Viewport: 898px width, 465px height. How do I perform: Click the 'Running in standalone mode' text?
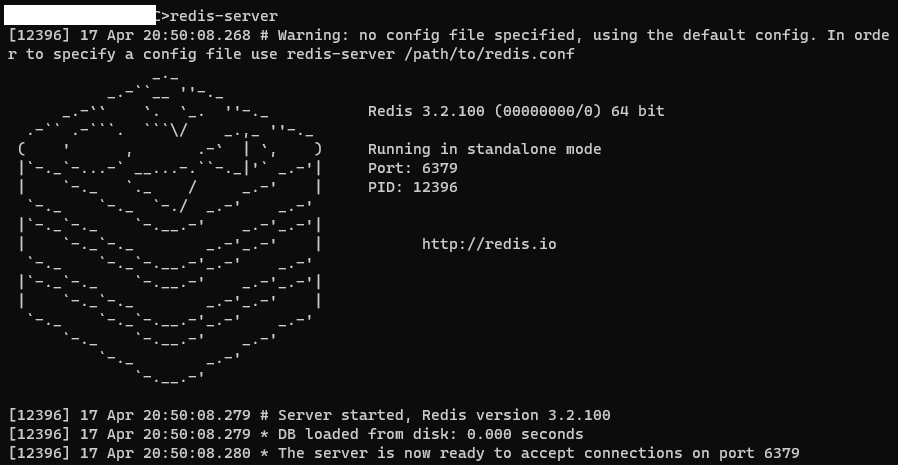pos(485,149)
